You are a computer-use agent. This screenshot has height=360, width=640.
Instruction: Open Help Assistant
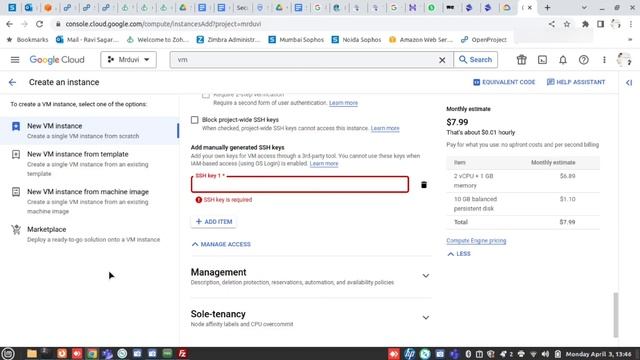(x=576, y=82)
